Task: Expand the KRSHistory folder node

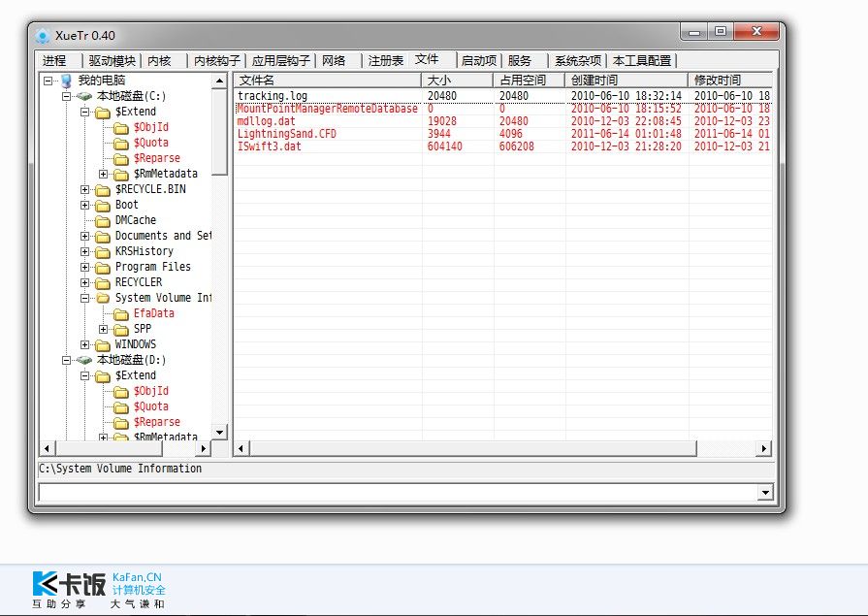Action: [84, 251]
